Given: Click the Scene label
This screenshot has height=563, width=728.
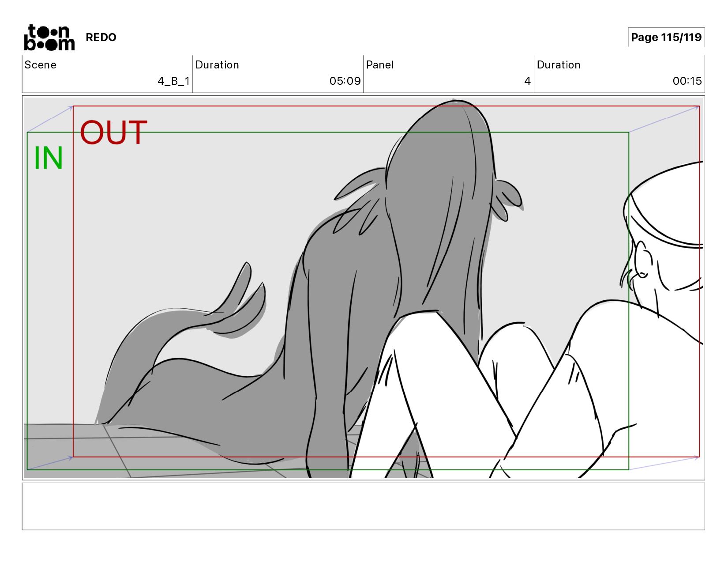Looking at the screenshot, I should point(41,65).
